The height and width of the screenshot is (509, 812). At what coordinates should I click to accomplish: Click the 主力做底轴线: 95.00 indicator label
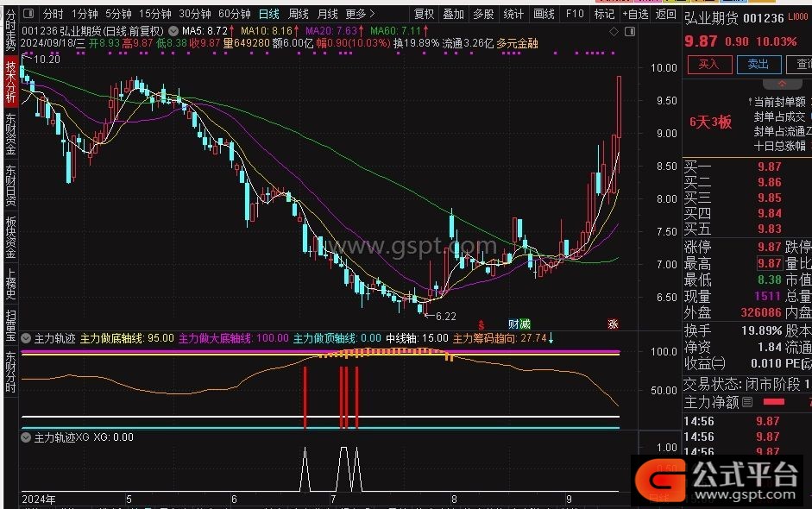click(127, 338)
